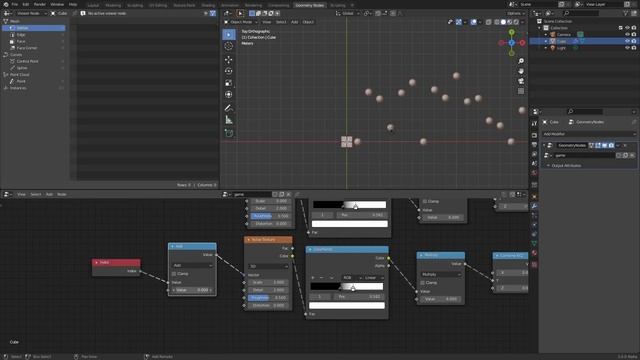Screen dimensions: 640x360
Task: Open the Render menu
Action: [40, 4]
